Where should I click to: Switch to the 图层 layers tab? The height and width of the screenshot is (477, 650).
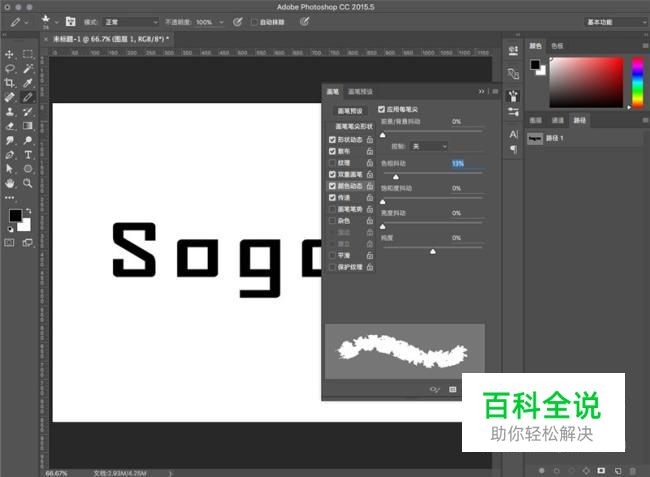pos(535,121)
